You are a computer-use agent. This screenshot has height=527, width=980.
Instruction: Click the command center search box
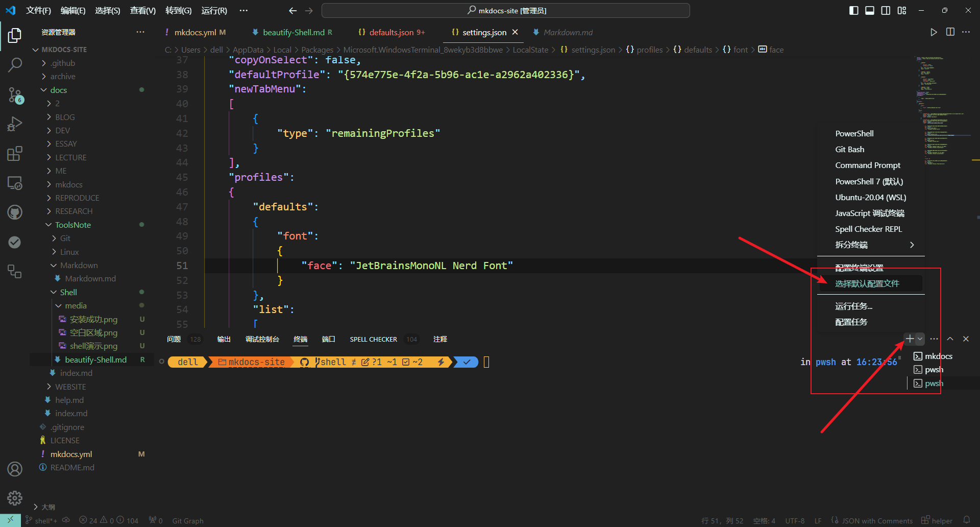pos(506,10)
